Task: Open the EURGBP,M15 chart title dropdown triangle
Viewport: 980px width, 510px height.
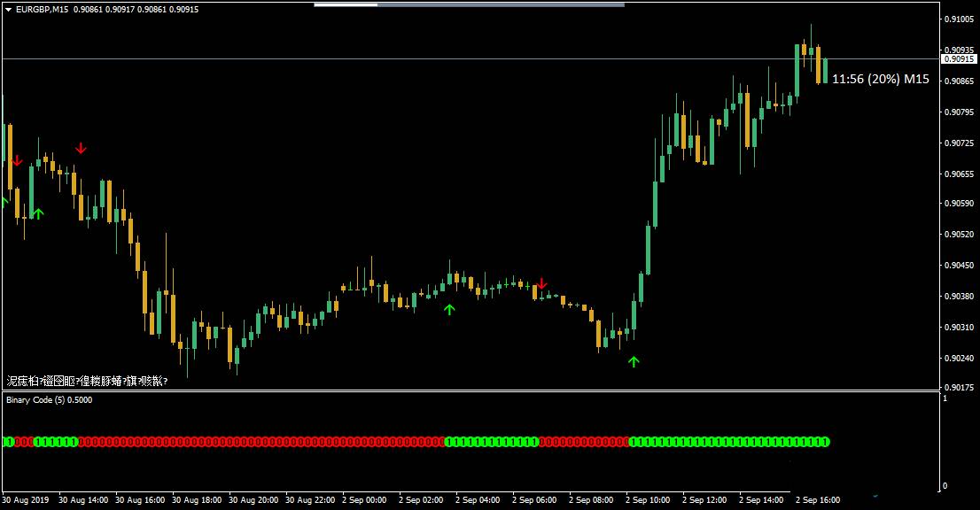Action: pyautogui.click(x=7, y=10)
